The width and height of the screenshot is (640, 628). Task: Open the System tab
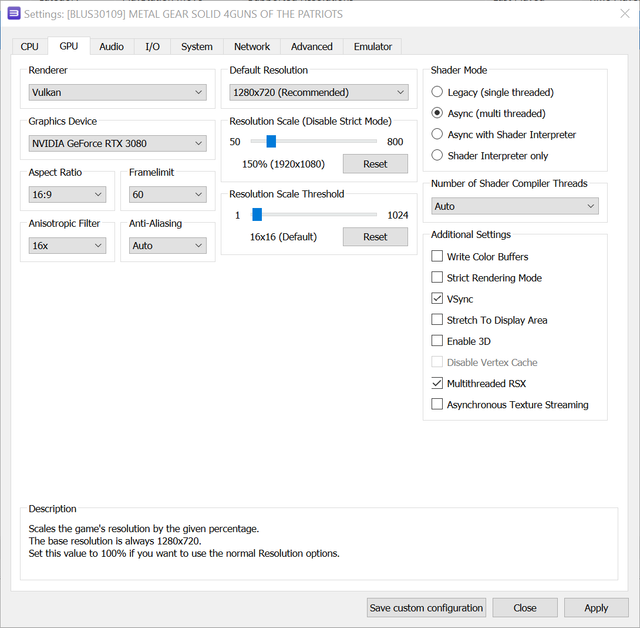click(197, 47)
